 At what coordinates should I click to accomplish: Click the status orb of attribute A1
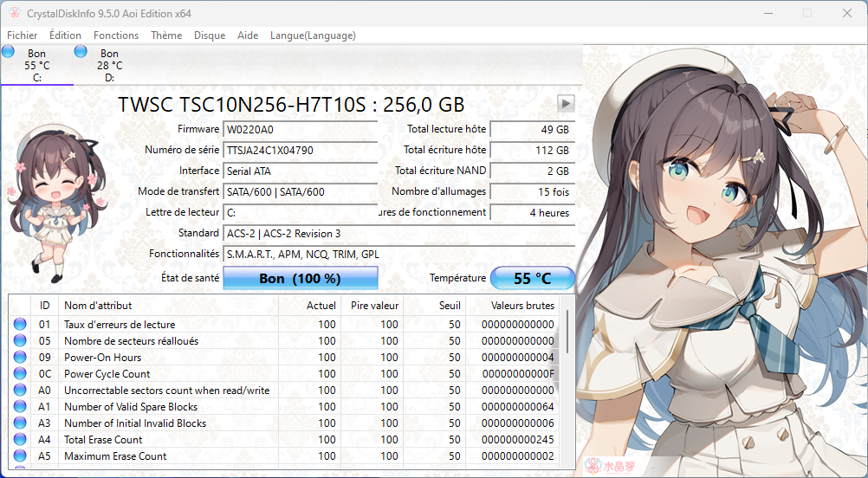pos(20,407)
